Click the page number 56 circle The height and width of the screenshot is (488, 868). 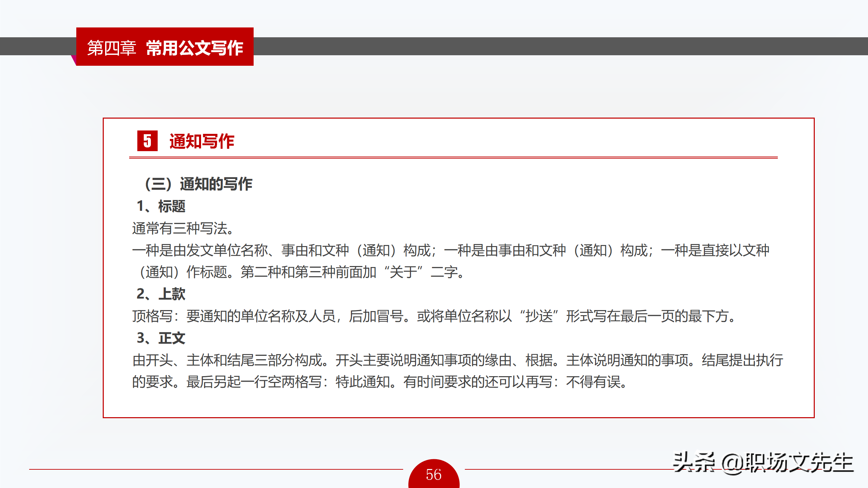434,474
